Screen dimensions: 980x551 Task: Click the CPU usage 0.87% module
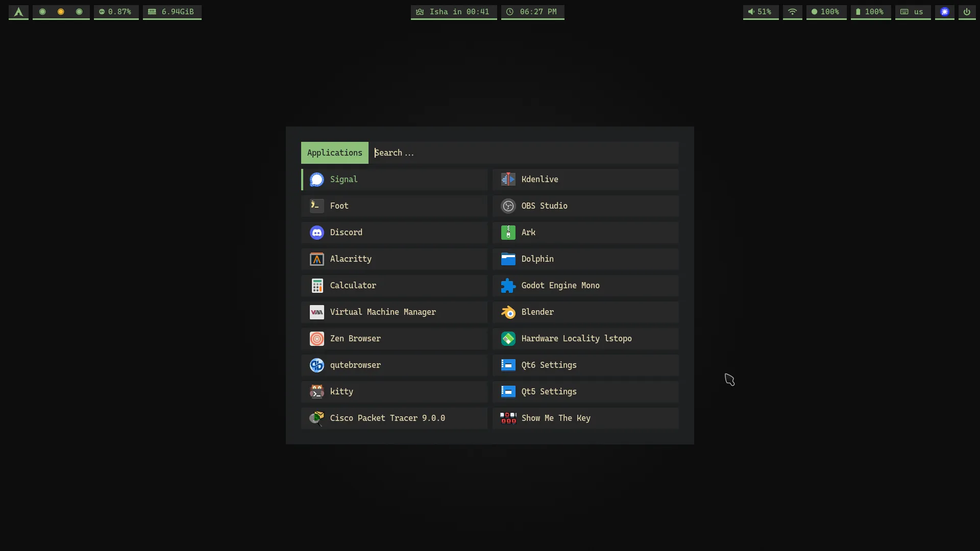116,12
